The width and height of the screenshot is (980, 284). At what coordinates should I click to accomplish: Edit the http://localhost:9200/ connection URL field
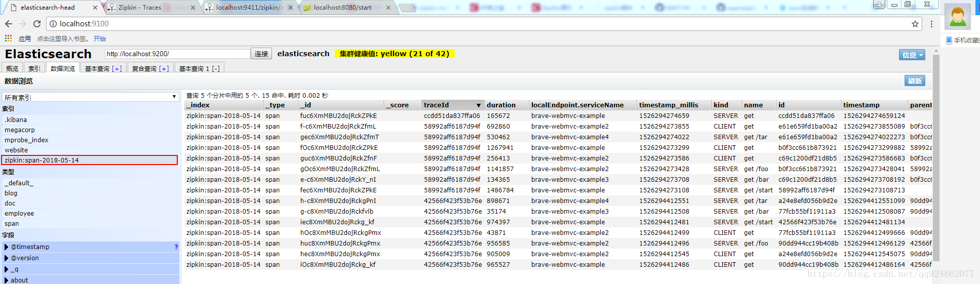178,54
